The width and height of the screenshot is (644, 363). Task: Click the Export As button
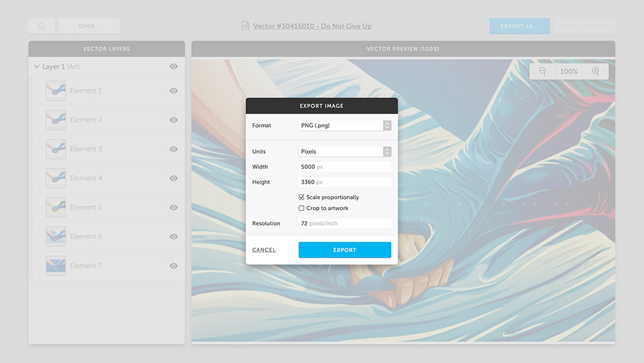519,26
